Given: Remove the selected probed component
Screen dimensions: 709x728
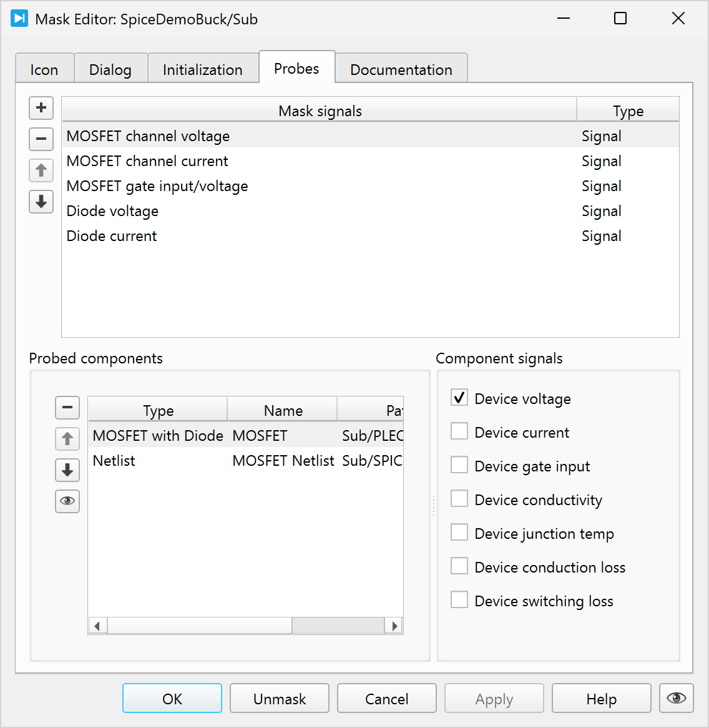Looking at the screenshot, I should 67,408.
